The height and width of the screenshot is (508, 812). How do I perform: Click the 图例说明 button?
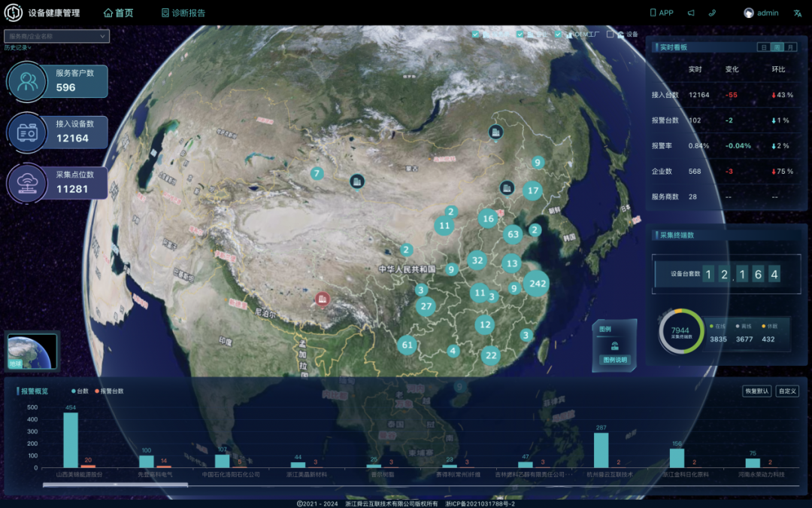pyautogui.click(x=615, y=360)
